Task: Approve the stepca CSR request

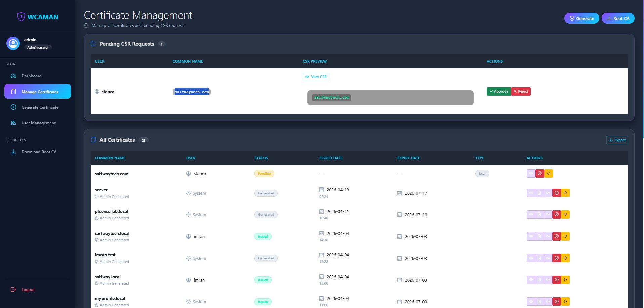Action: pos(499,91)
